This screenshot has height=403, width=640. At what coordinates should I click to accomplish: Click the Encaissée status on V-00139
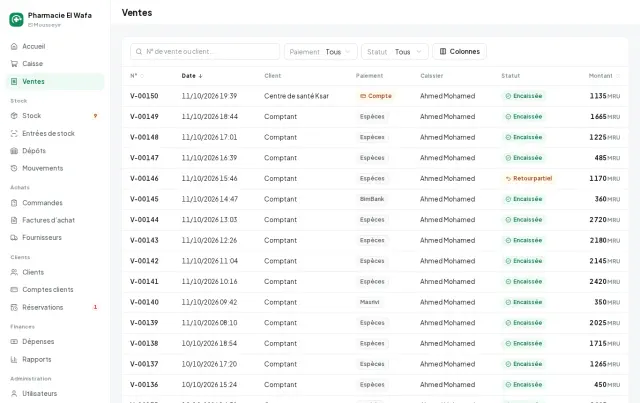pos(524,323)
